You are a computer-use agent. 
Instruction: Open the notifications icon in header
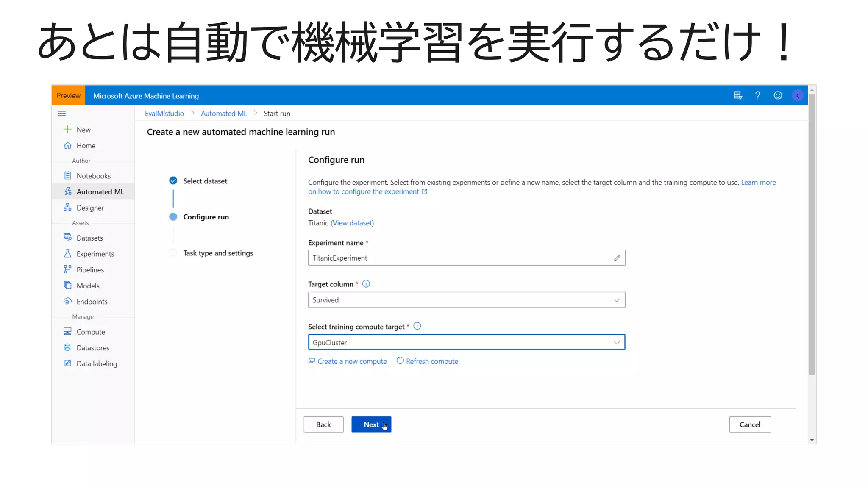point(738,95)
